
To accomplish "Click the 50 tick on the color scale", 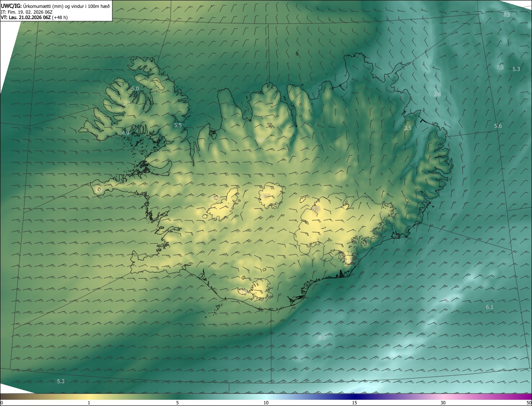I will (x=529, y=403).
